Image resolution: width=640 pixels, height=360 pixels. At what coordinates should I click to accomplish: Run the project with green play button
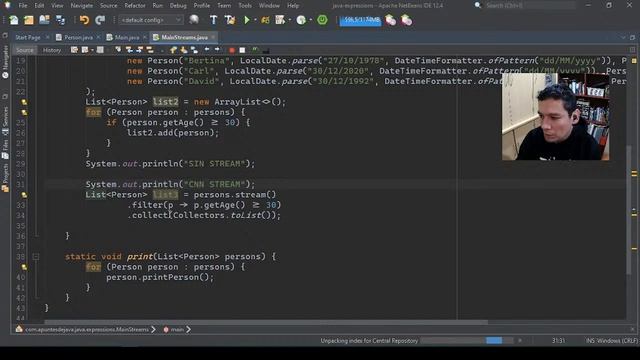coord(247,20)
